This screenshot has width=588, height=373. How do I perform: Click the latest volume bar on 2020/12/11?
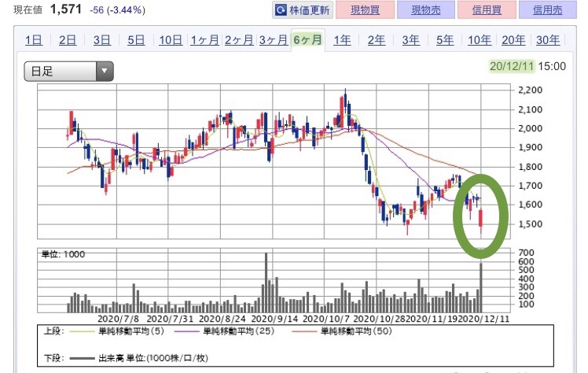coord(481,288)
